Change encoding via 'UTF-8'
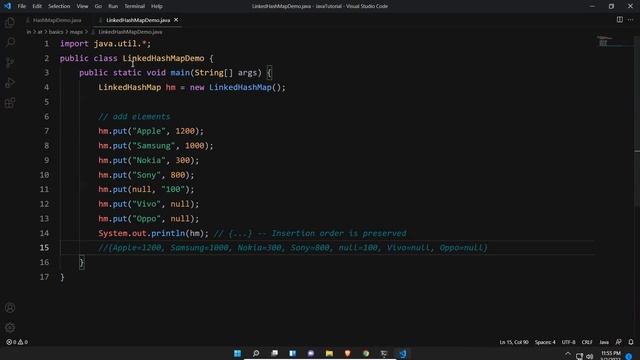 pos(569,342)
